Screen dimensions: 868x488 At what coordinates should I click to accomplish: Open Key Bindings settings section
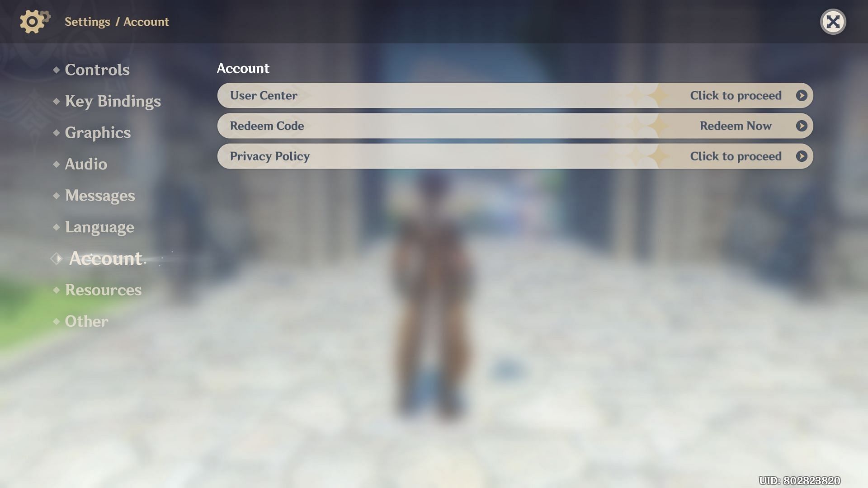[113, 100]
